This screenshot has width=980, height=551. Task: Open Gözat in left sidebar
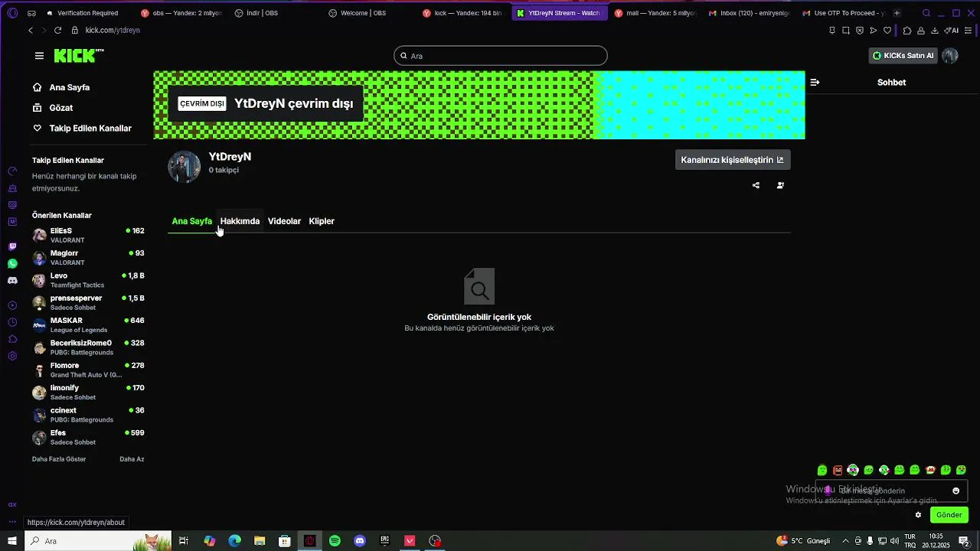pos(53,108)
